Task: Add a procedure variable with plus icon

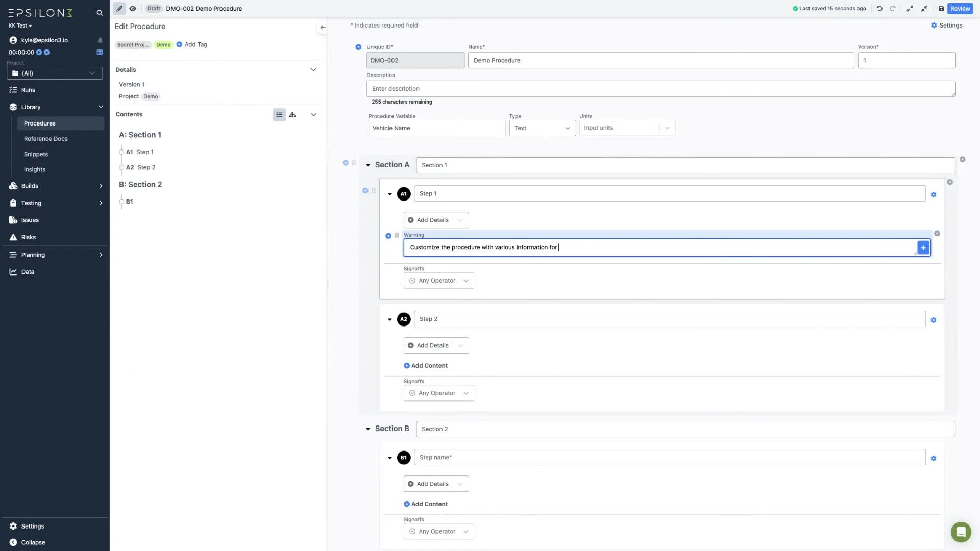Action: click(x=358, y=47)
